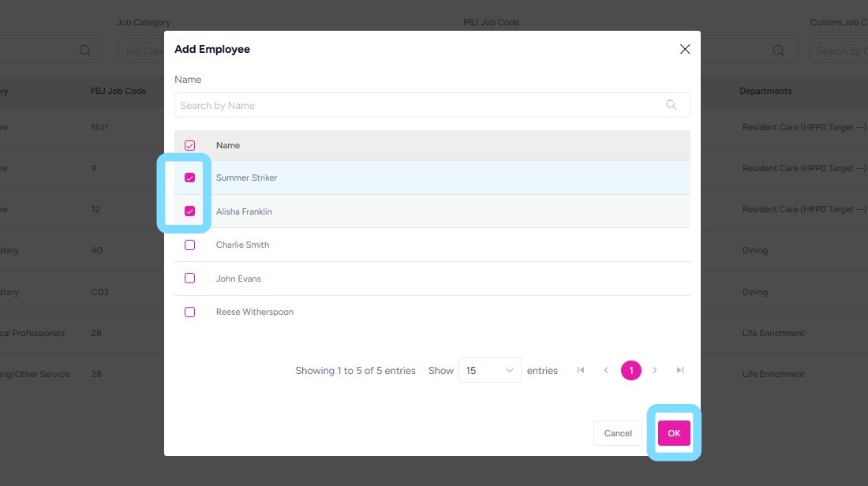This screenshot has height=486, width=868.
Task: Click the search magnifier in Name field
Action: point(672,105)
